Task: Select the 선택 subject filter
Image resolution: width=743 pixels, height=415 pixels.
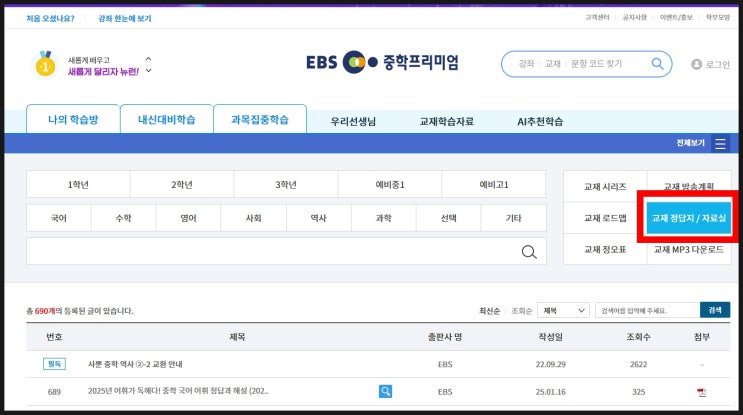Action: coord(449,218)
